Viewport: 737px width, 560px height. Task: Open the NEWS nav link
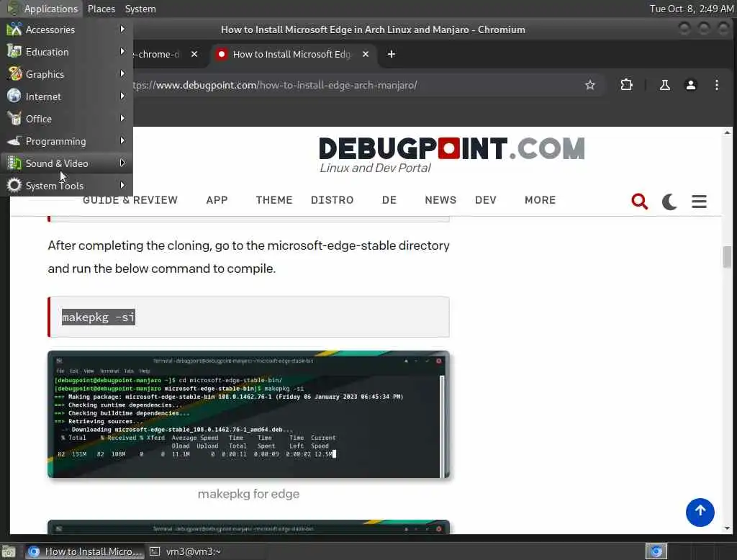click(440, 200)
